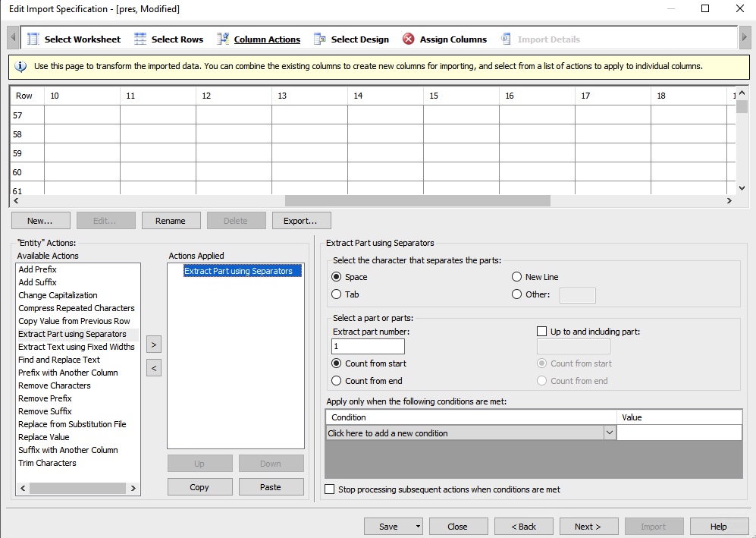Select the Select Rows step icon
756x538 pixels.
tap(141, 38)
